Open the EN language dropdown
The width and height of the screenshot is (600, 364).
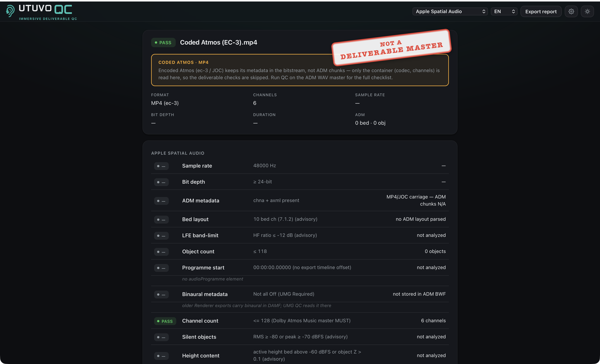point(504,11)
